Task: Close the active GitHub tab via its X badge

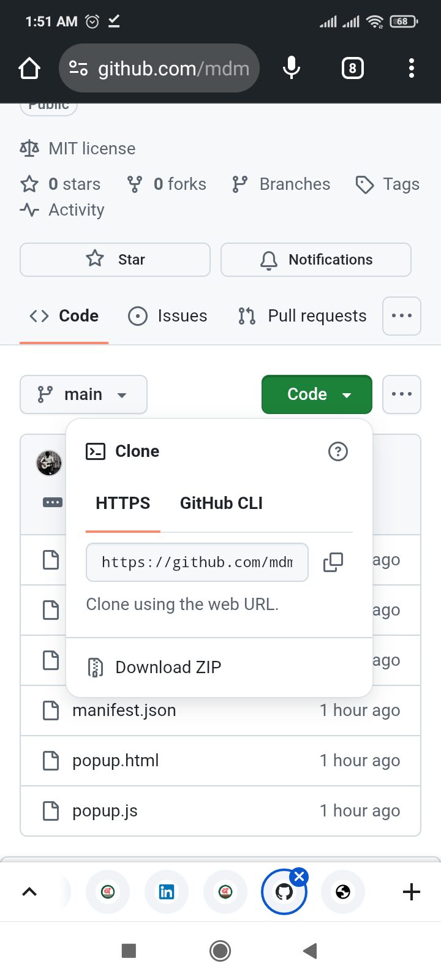Action: (299, 876)
